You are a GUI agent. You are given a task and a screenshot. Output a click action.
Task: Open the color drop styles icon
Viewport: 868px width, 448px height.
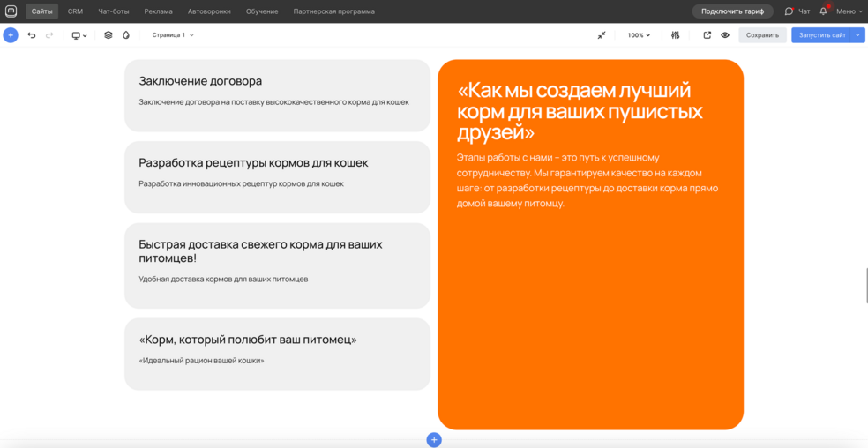coord(126,35)
